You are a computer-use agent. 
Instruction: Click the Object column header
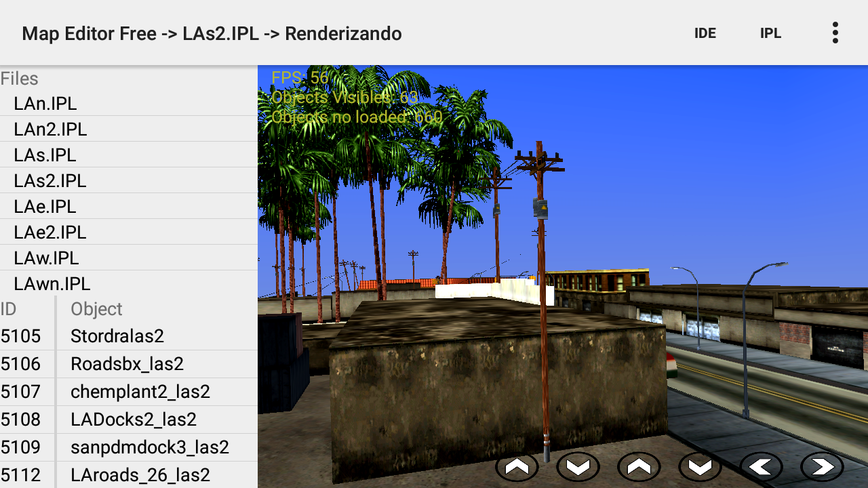coord(96,309)
